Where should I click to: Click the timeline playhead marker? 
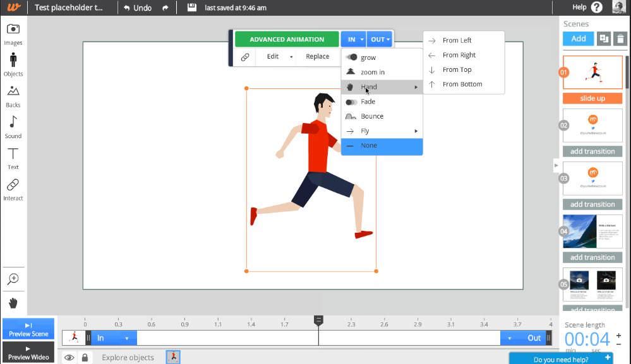point(318,321)
